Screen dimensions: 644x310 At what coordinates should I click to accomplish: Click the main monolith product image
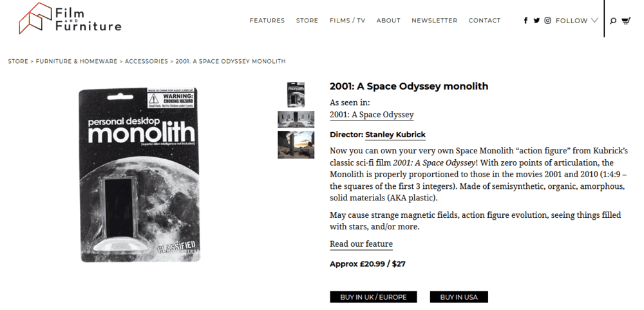pyautogui.click(x=140, y=175)
